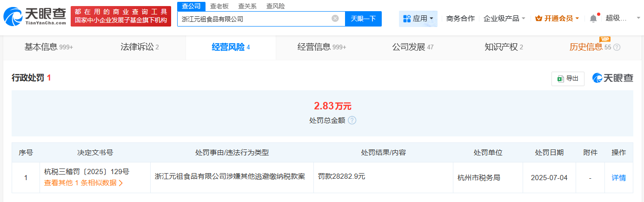The image size is (644, 202).
Task: Click the 附件 column header
Action: (x=590, y=153)
